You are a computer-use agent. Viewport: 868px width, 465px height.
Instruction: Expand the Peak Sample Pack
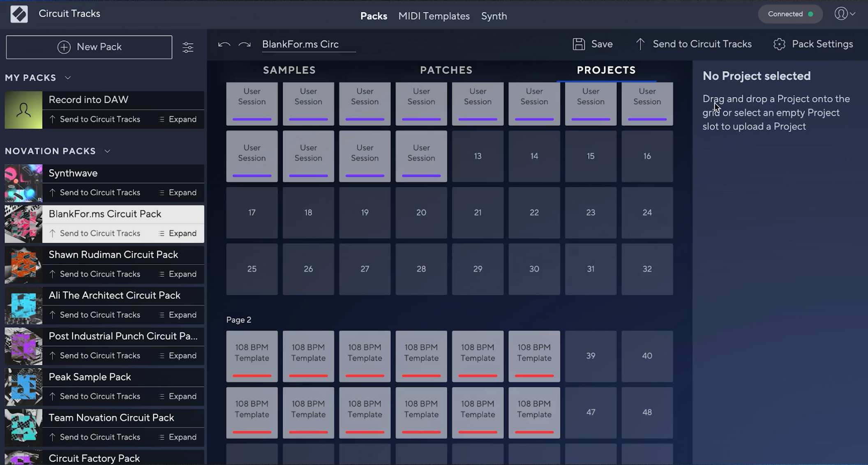178,396
